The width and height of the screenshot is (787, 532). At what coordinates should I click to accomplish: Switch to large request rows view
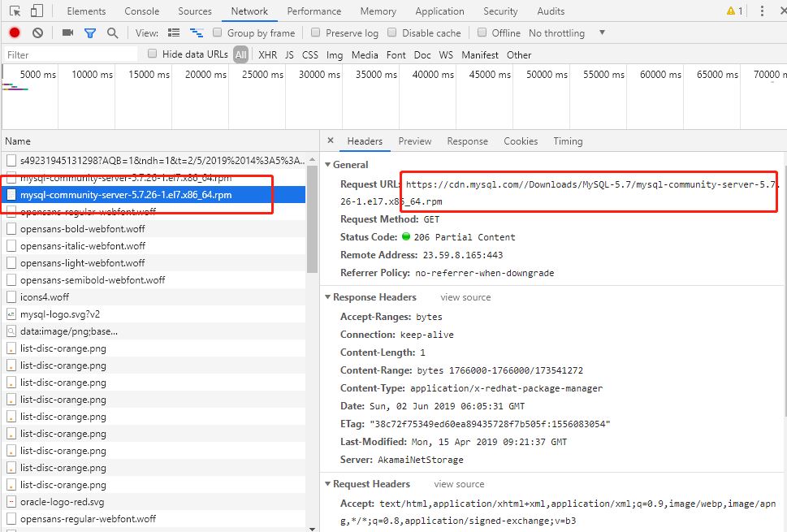click(x=174, y=32)
